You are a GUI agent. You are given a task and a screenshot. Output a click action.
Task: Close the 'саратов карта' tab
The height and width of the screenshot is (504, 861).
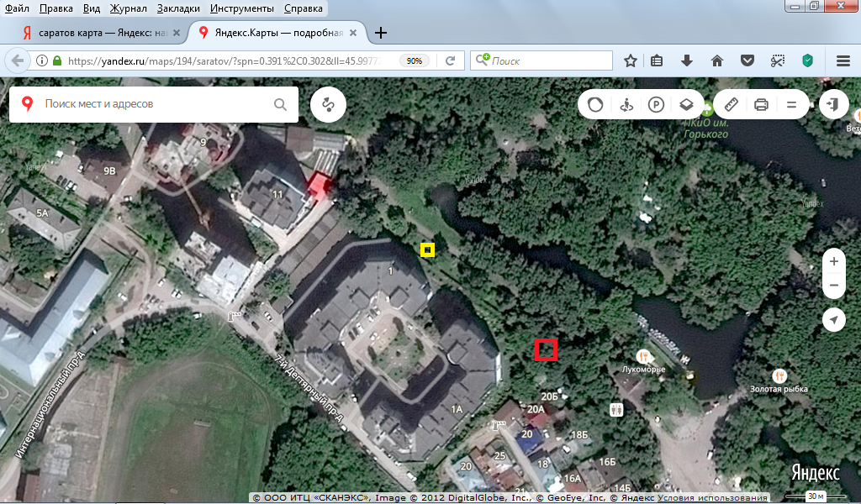point(177,33)
